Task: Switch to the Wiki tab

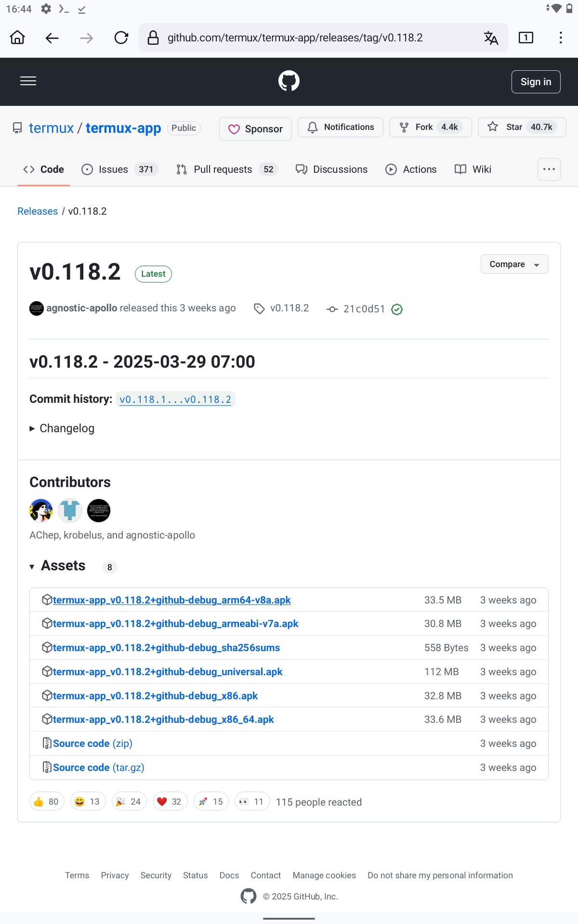Action: click(x=473, y=169)
